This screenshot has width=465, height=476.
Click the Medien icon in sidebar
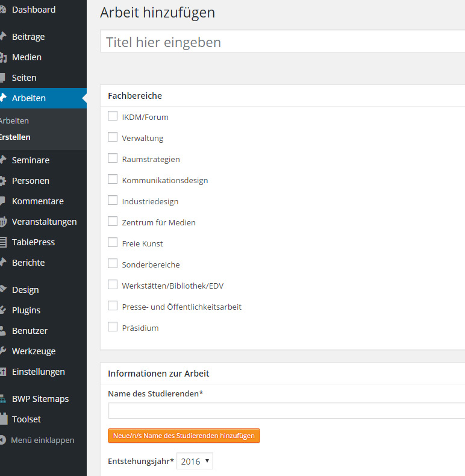click(x=2, y=57)
